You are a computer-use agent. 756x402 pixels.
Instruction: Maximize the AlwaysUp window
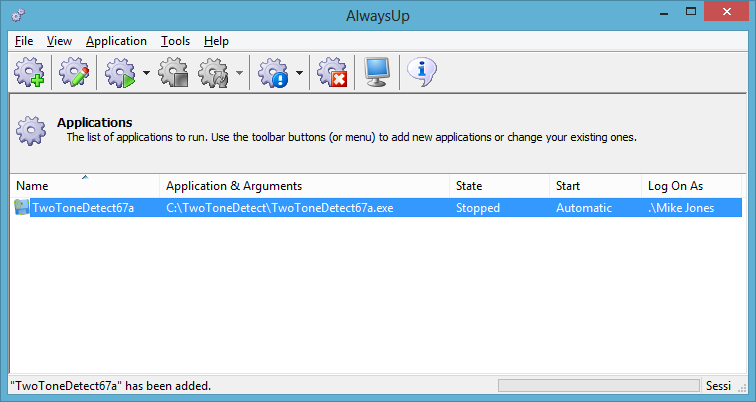691,12
